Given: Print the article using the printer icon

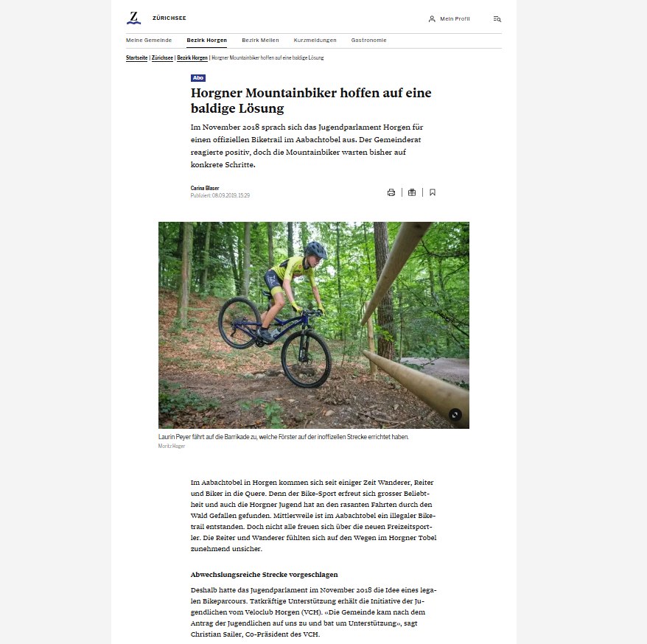Looking at the screenshot, I should [391, 192].
